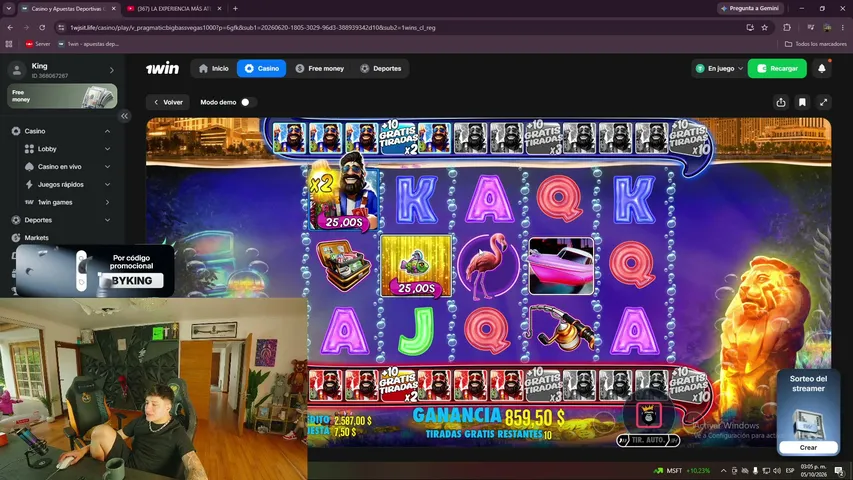Expand the Lobby submenu

107,149
